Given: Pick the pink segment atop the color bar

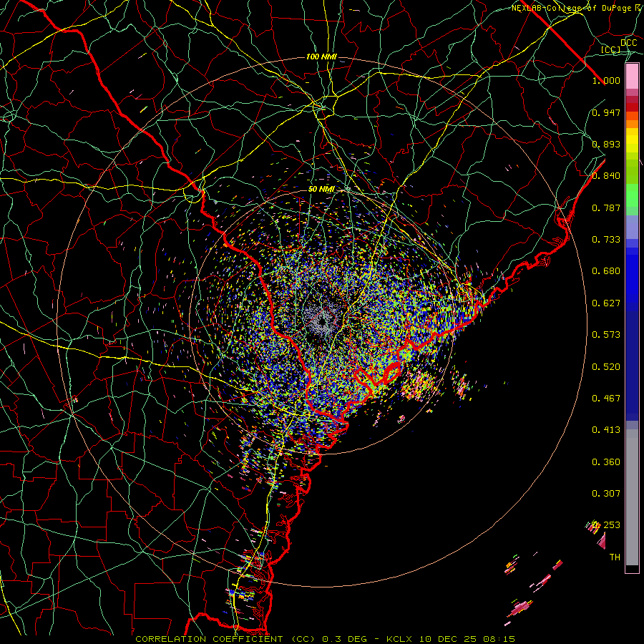Looking at the screenshot, I should (x=632, y=77).
